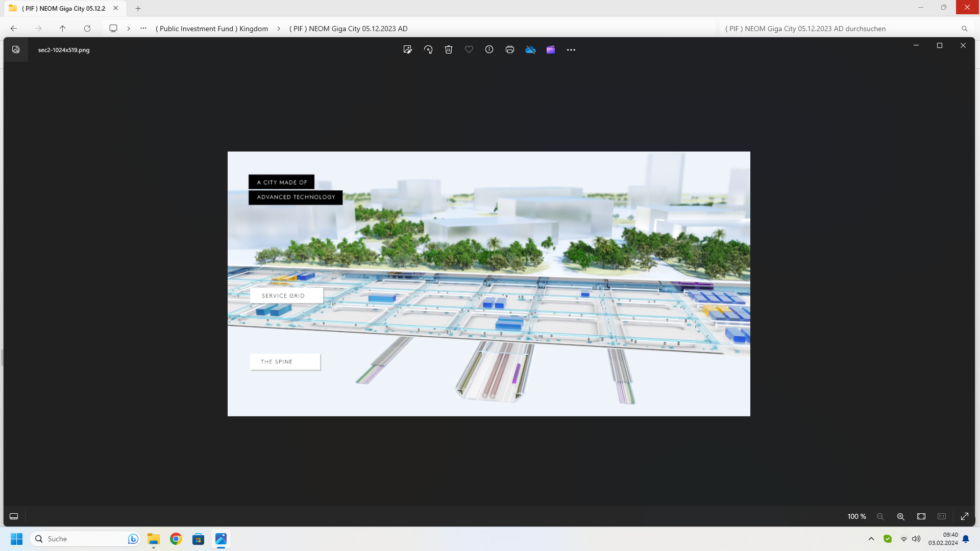
Task: Click the 100 % zoom level value
Action: point(857,516)
